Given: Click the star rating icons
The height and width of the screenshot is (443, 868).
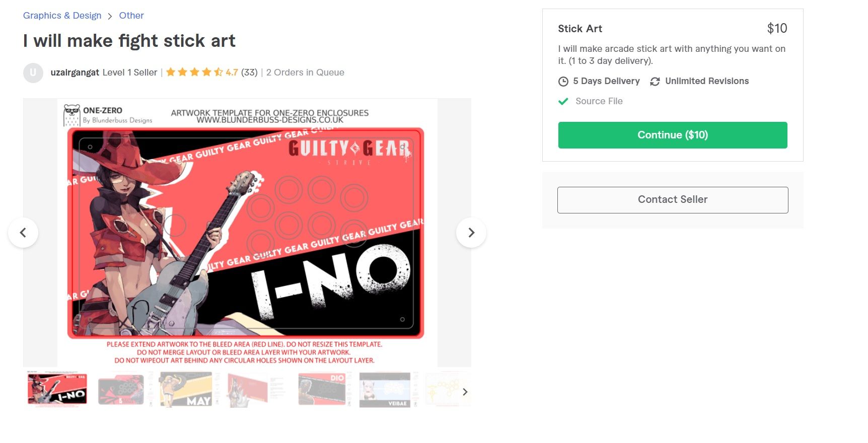Looking at the screenshot, I should click(194, 72).
